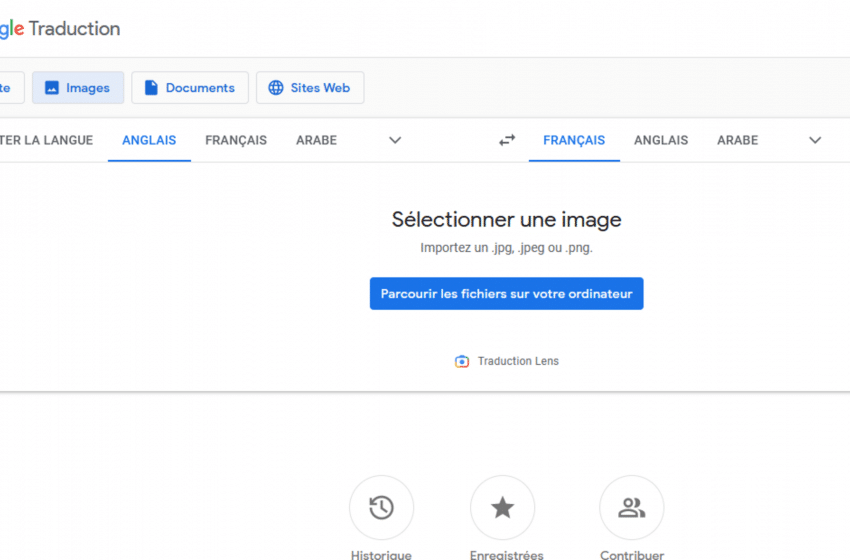The height and width of the screenshot is (560, 850).
Task: Click the Traduction logo title
Action: pyautogui.click(x=74, y=29)
